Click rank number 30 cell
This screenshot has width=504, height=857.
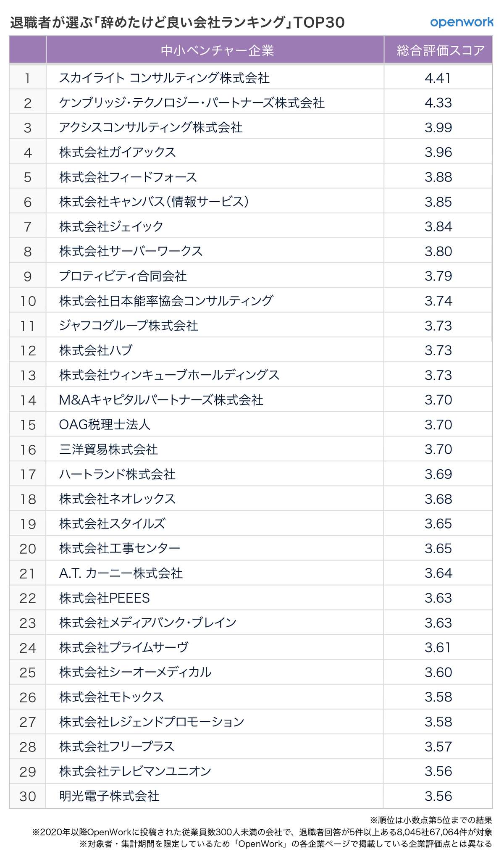point(28,796)
